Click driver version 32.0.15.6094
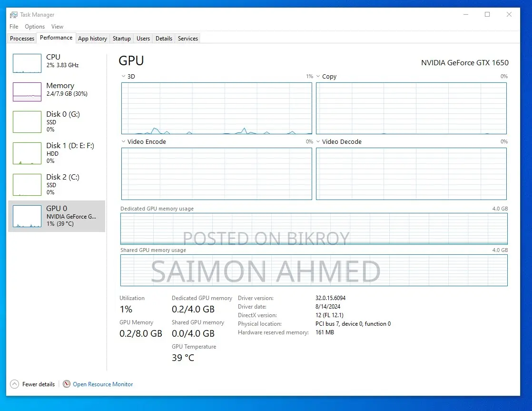 point(330,298)
